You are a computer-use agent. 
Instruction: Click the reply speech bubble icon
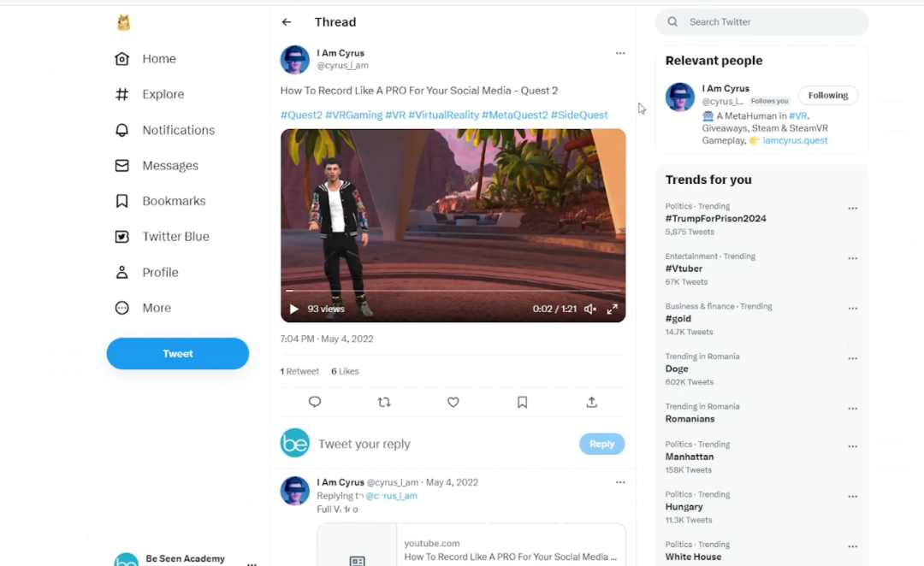tap(315, 402)
